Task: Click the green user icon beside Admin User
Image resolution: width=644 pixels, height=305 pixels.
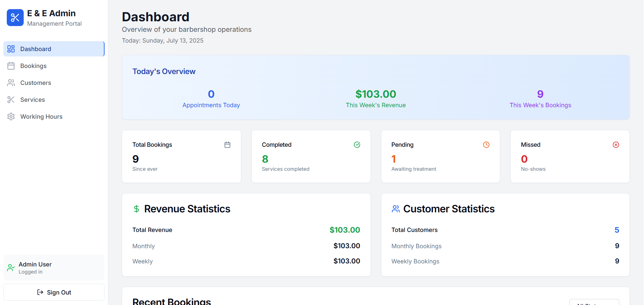Action: 10,267
